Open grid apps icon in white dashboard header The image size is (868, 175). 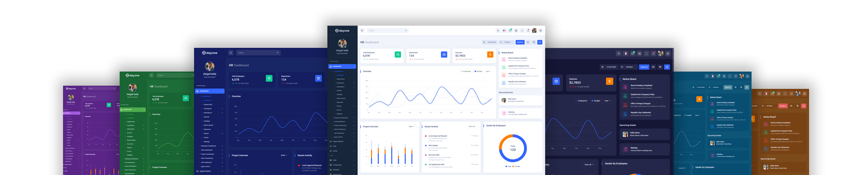tap(516, 31)
